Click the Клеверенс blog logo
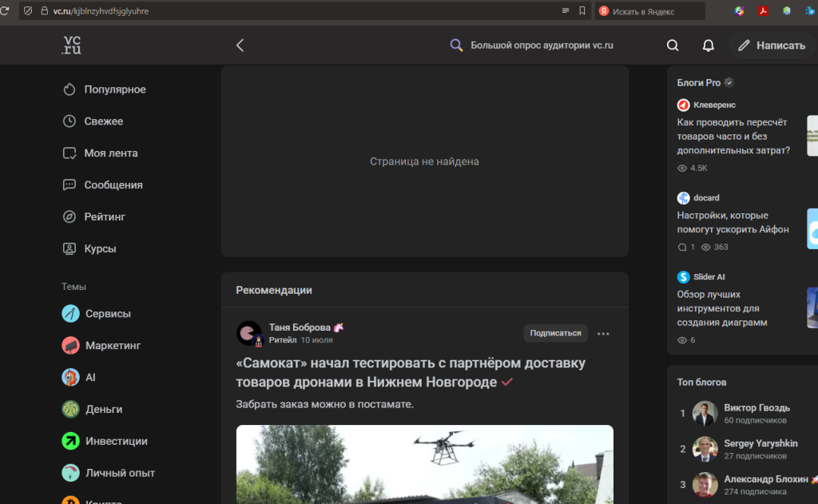 (683, 105)
